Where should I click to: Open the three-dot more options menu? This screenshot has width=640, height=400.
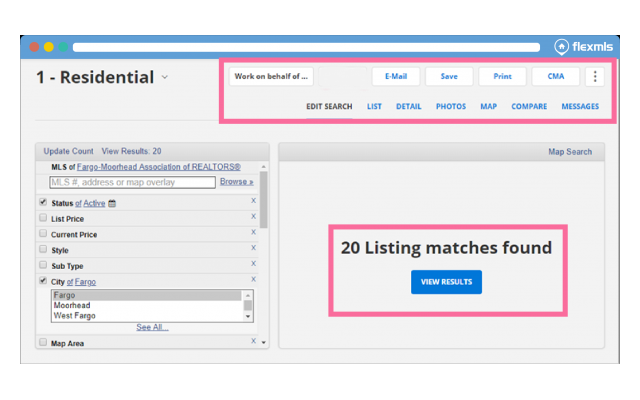(596, 76)
